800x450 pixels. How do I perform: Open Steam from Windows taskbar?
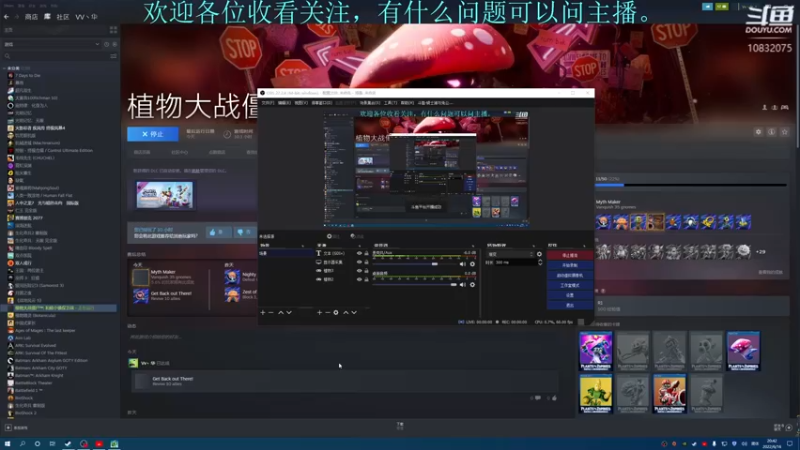click(x=68, y=444)
